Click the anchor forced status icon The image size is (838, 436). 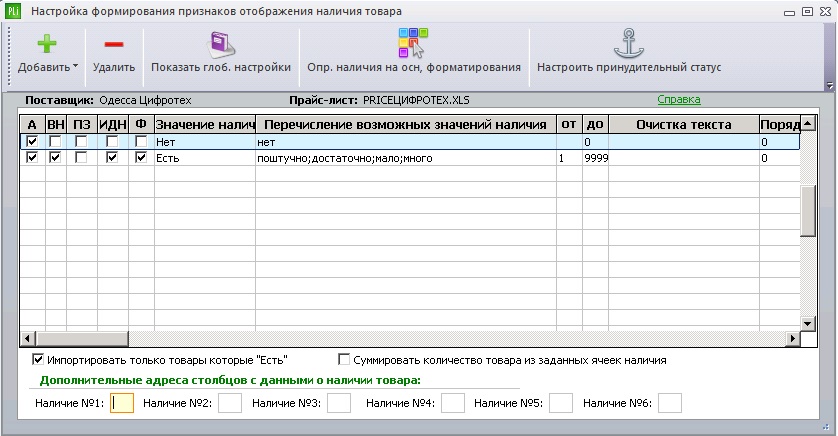pyautogui.click(x=628, y=44)
